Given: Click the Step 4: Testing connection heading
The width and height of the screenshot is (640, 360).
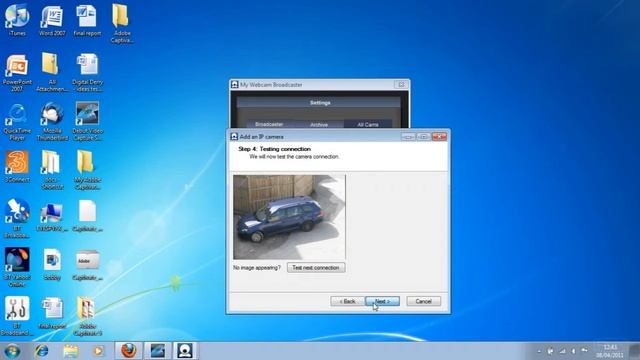Looking at the screenshot, I should 274,149.
